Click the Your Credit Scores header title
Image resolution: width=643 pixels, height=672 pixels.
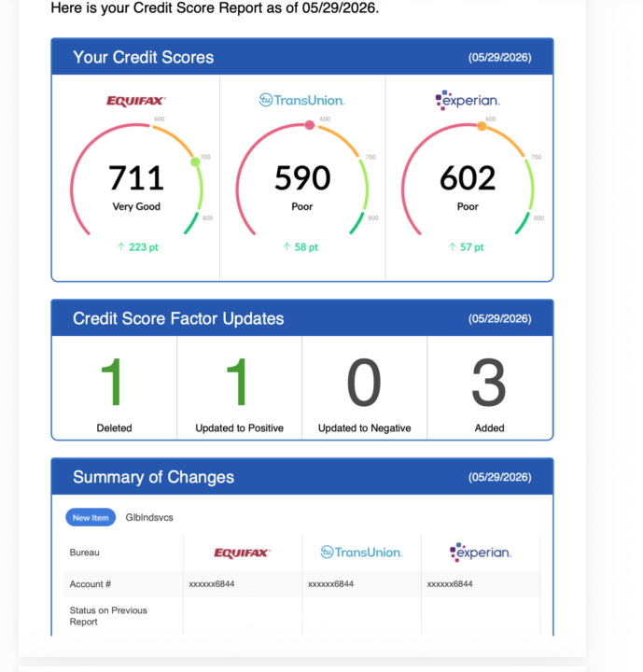click(143, 57)
